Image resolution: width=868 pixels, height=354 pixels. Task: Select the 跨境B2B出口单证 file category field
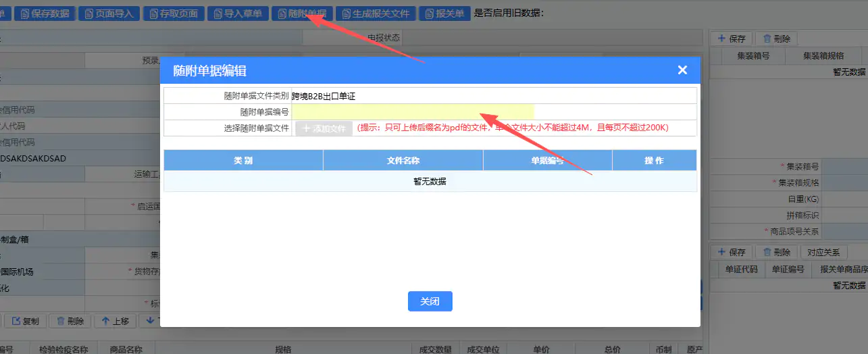(x=494, y=96)
